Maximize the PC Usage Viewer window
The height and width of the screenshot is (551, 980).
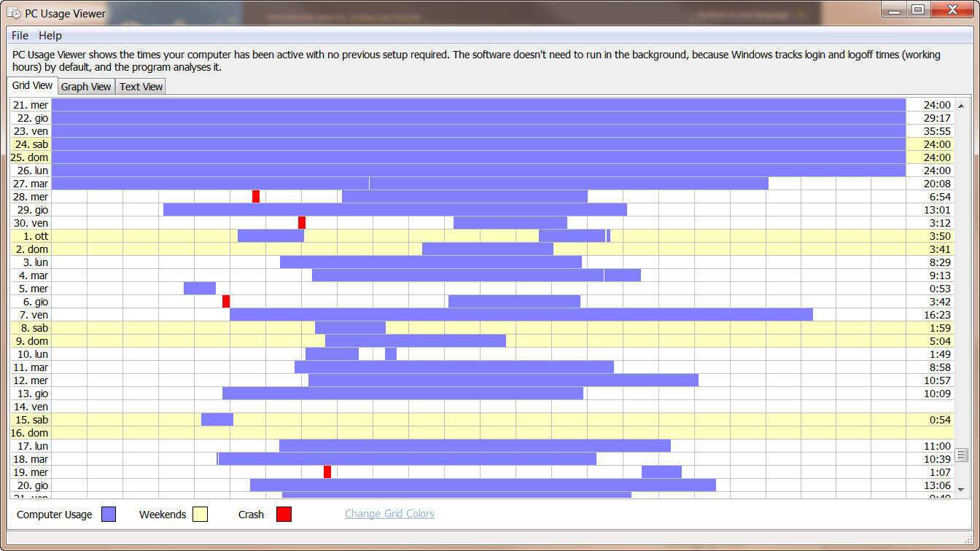pyautogui.click(x=917, y=9)
